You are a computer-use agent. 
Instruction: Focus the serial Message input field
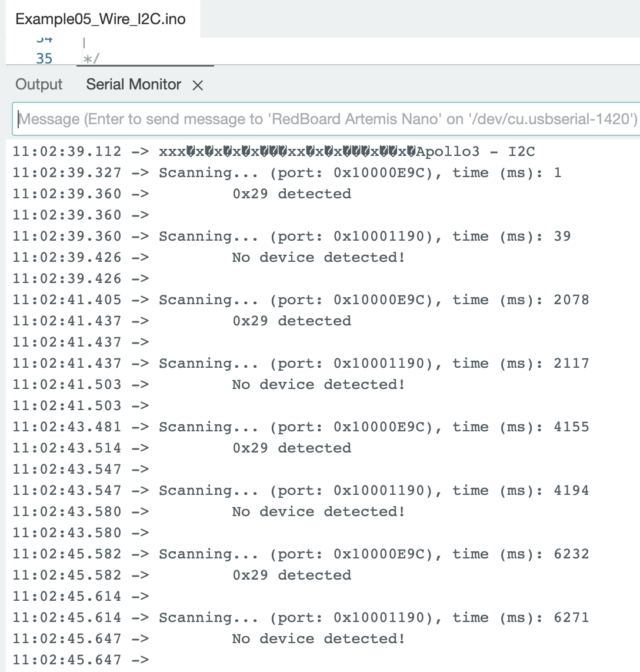327,119
